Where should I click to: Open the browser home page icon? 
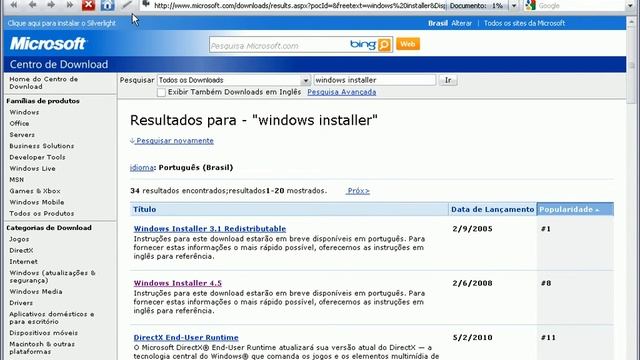pyautogui.click(x=107, y=5)
